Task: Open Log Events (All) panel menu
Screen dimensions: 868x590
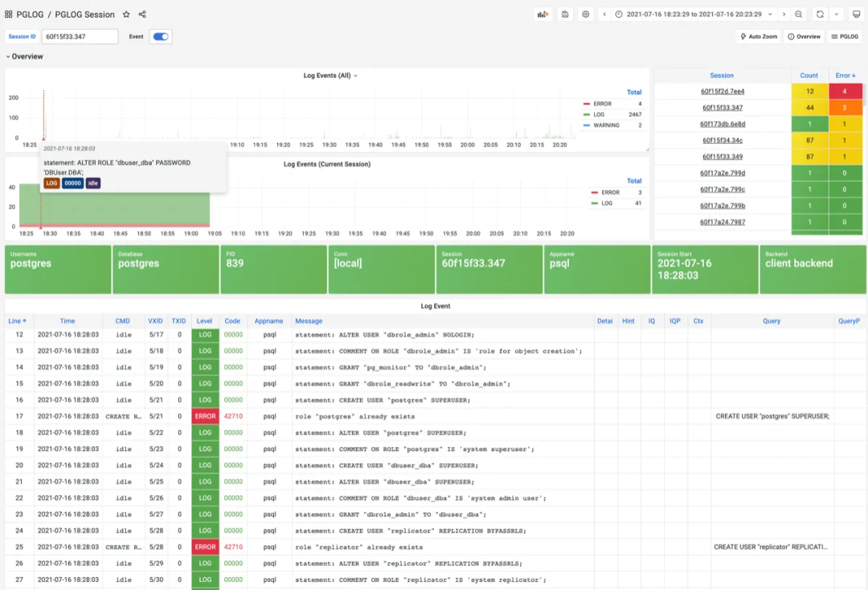Action: 330,76
